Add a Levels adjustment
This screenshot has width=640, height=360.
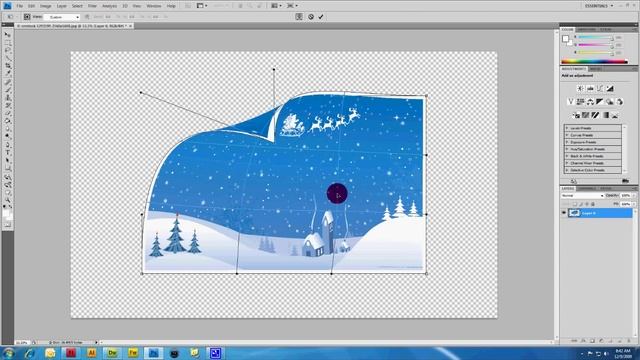[x=590, y=89]
